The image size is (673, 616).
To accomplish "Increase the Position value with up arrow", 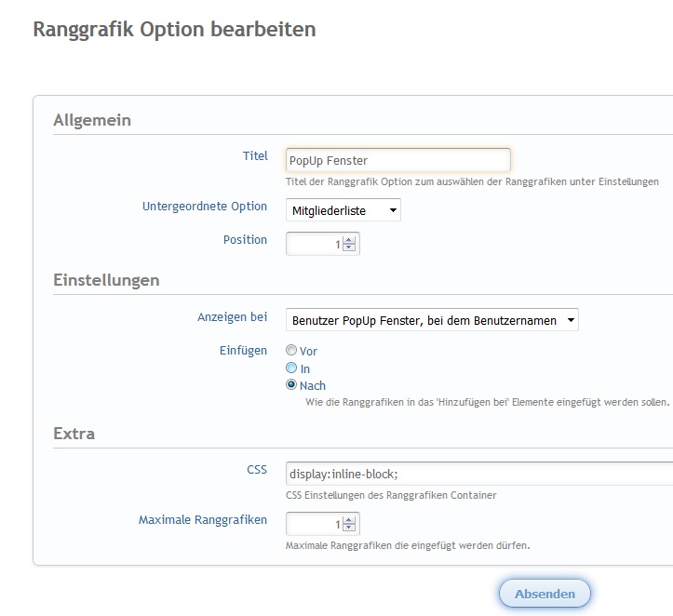I will coord(349,239).
